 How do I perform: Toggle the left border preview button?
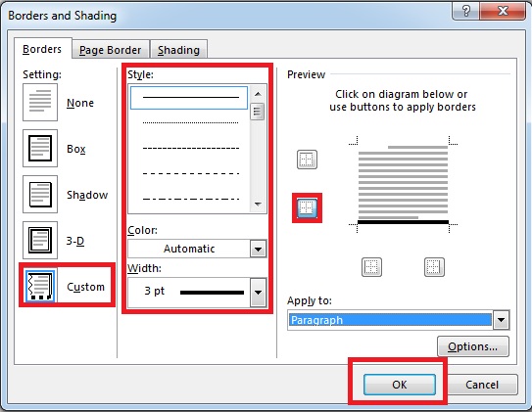(x=372, y=267)
